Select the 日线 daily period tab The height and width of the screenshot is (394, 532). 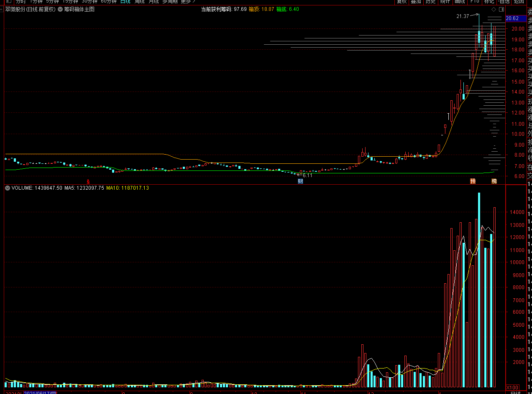pos(125,1)
